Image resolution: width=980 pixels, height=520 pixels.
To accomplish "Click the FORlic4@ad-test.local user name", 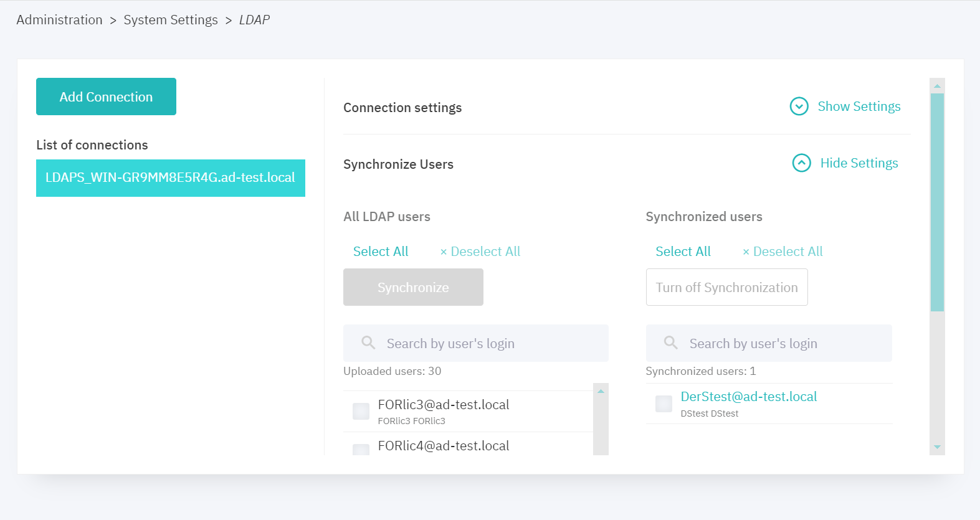I will (444, 446).
